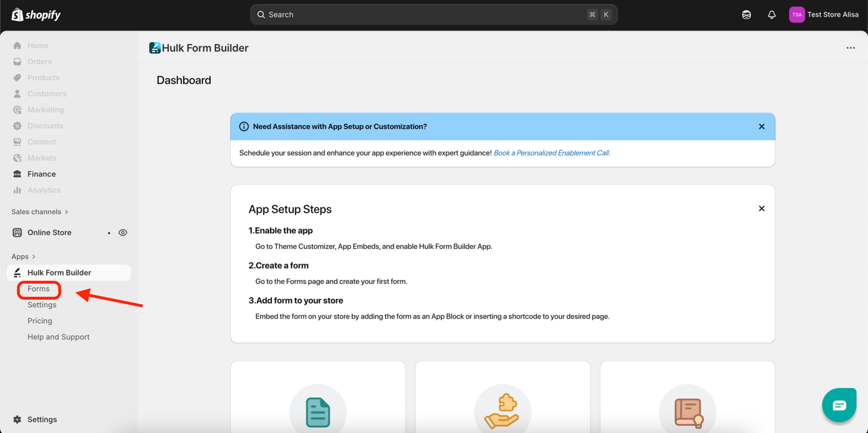
Task: Click the Discounts badge icon
Action: pos(17,126)
